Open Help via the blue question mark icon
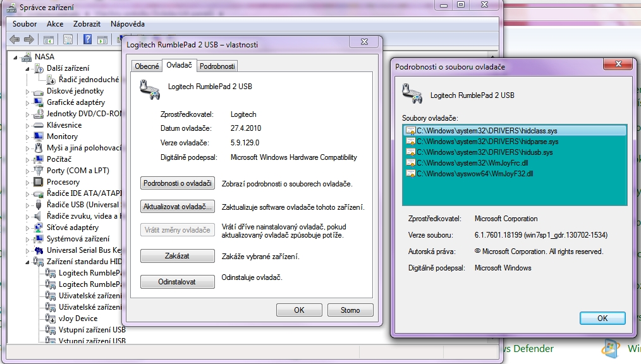 click(x=87, y=39)
